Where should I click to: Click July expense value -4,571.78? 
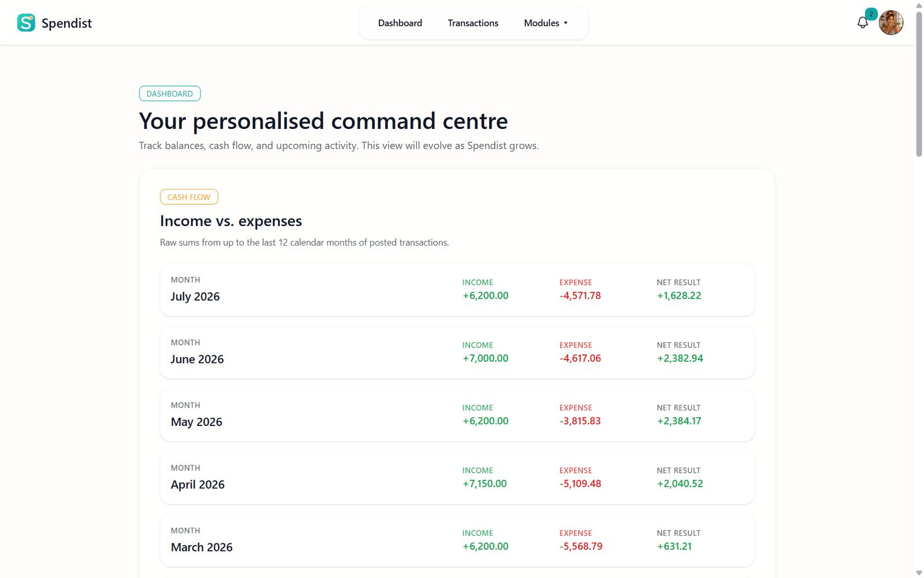[580, 295]
